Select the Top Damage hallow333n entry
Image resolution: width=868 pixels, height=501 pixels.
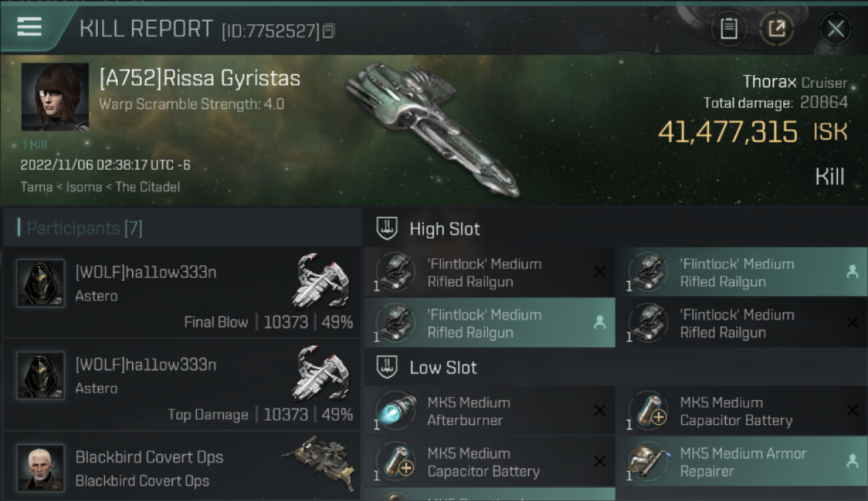coord(182,385)
